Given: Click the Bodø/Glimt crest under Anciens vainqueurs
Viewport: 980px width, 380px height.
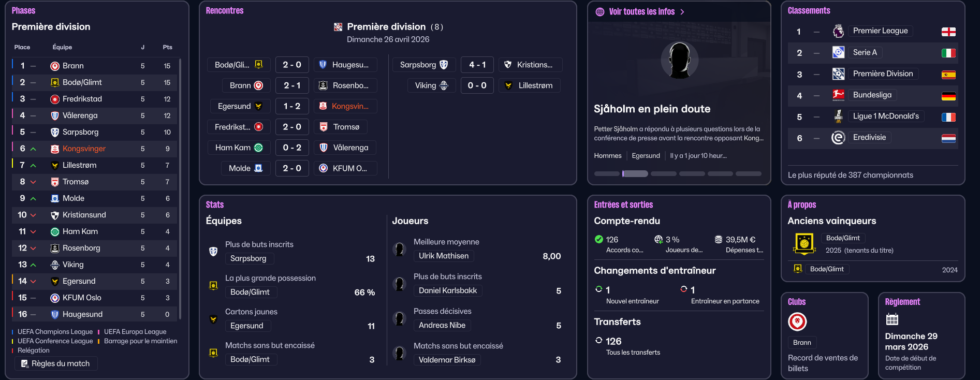Looking at the screenshot, I should click(804, 243).
